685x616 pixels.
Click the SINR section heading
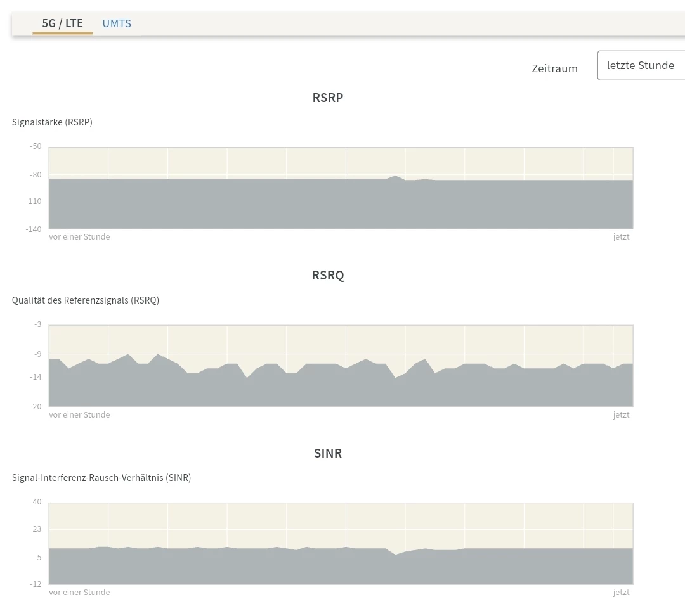(328, 453)
